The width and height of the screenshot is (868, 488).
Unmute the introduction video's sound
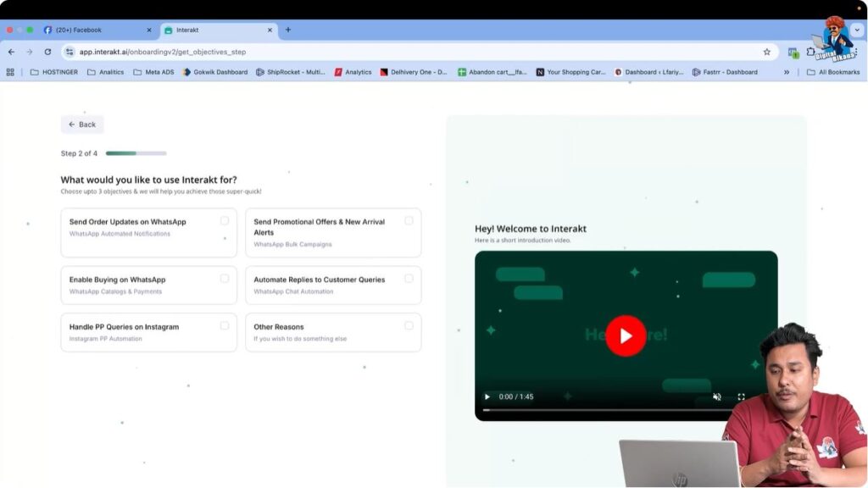[x=717, y=396]
